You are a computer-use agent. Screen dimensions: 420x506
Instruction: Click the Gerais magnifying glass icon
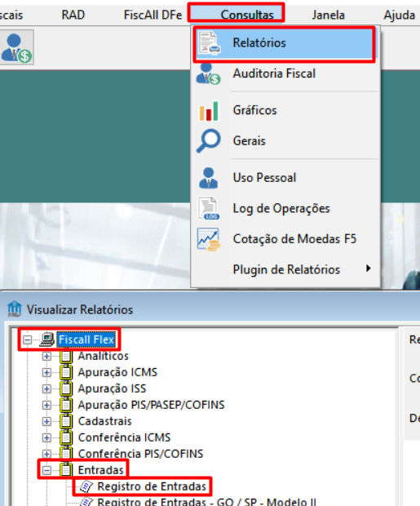point(209,140)
